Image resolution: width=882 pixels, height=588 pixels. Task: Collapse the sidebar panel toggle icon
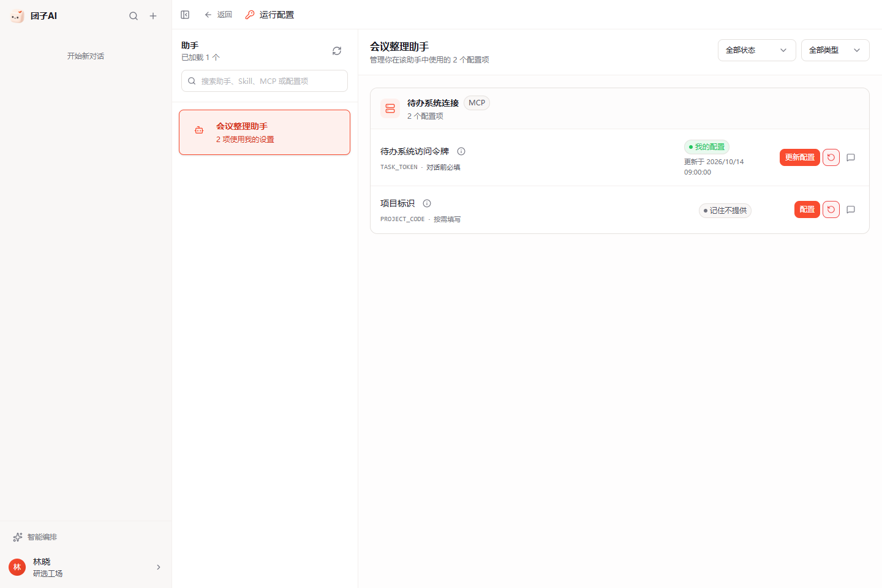(x=185, y=15)
